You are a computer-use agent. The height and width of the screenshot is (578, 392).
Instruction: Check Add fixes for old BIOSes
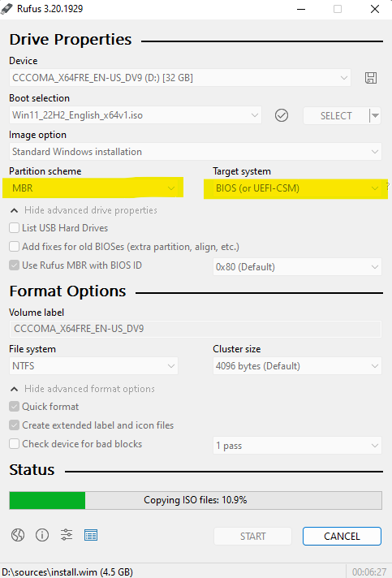[x=14, y=246]
